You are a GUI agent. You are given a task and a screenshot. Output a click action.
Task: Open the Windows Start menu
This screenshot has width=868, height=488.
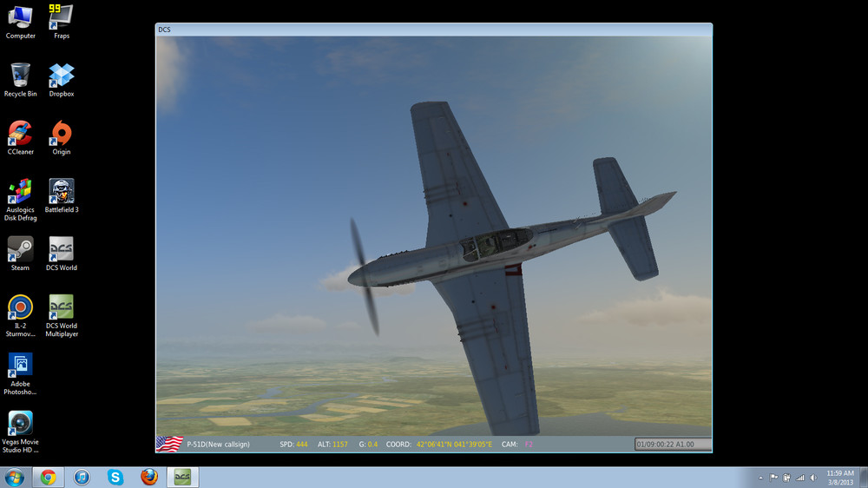tap(15, 477)
